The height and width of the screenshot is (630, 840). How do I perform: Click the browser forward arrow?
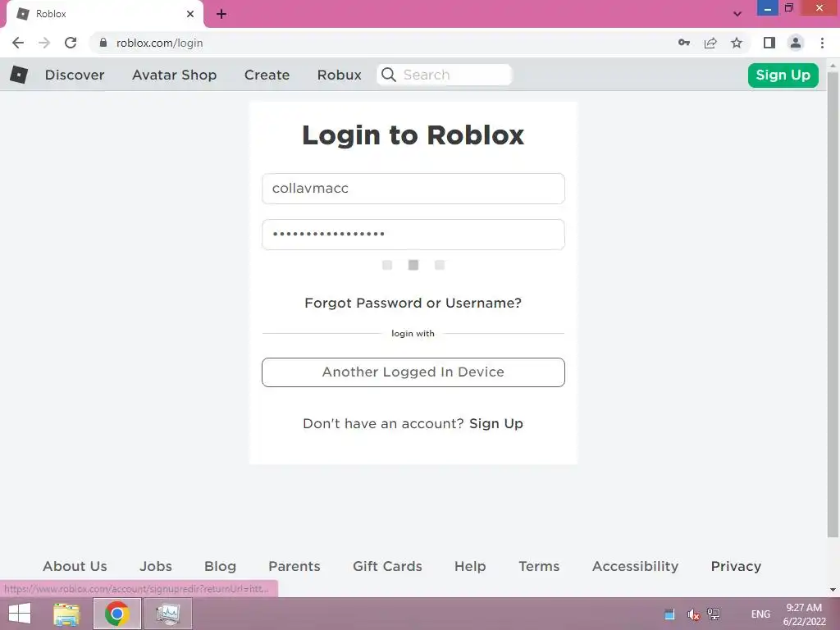(x=44, y=43)
